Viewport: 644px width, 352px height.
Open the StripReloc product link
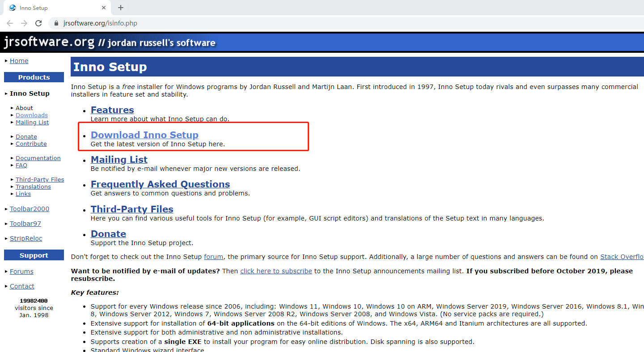coord(26,238)
